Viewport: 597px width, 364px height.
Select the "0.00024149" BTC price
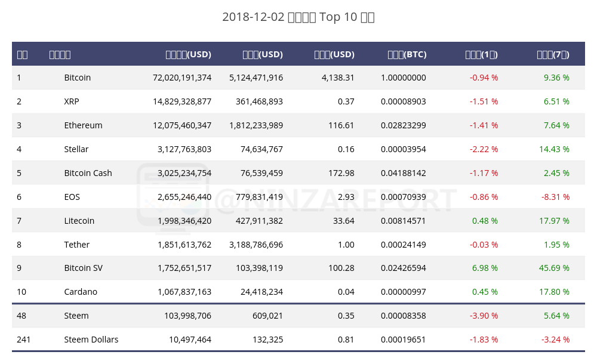point(403,245)
